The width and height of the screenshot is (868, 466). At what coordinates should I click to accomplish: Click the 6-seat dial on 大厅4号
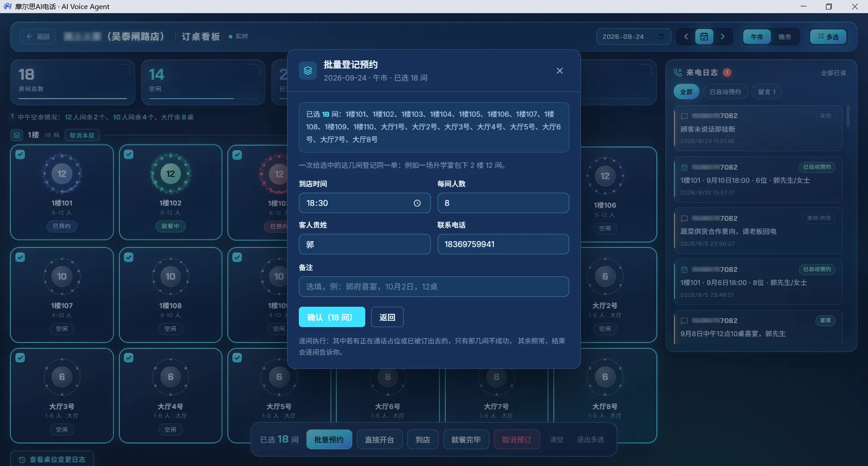pyautogui.click(x=170, y=377)
